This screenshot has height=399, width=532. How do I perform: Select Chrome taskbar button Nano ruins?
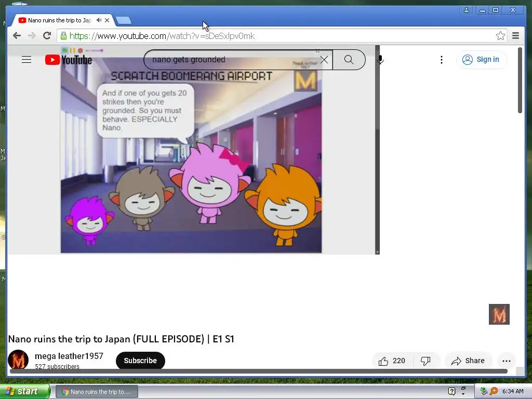point(97,392)
